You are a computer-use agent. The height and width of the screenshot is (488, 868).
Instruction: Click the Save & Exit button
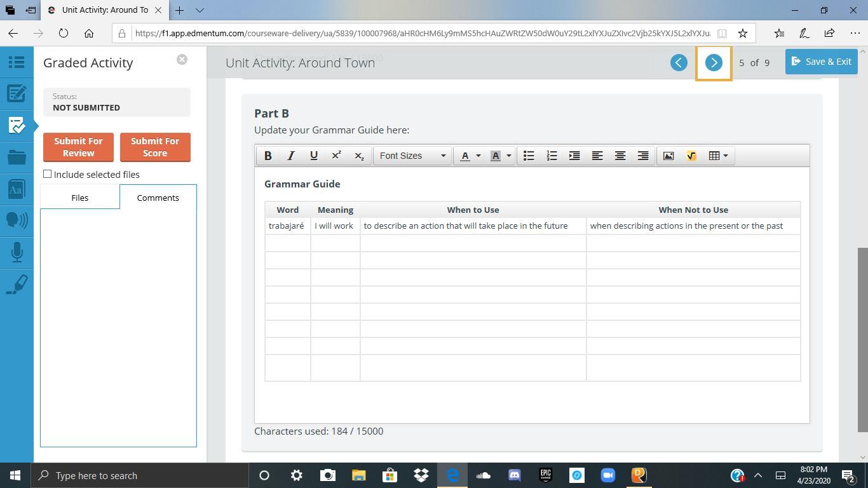click(821, 62)
